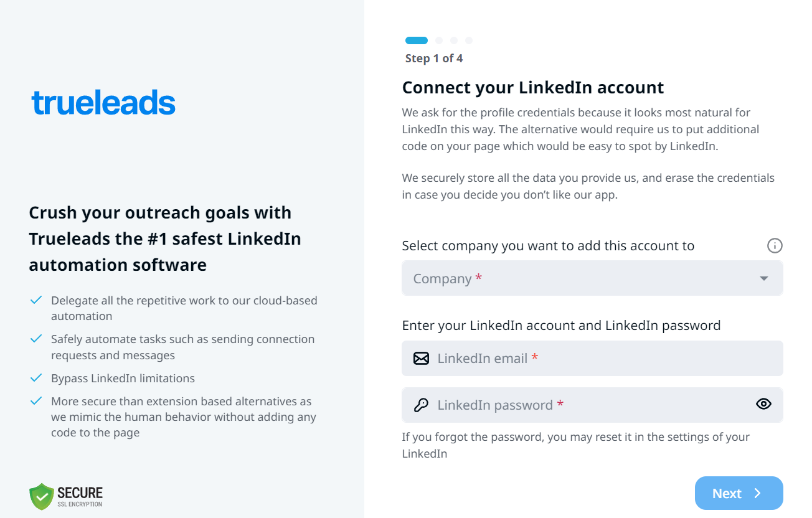Focus the LinkedIn email input field

click(x=598, y=359)
